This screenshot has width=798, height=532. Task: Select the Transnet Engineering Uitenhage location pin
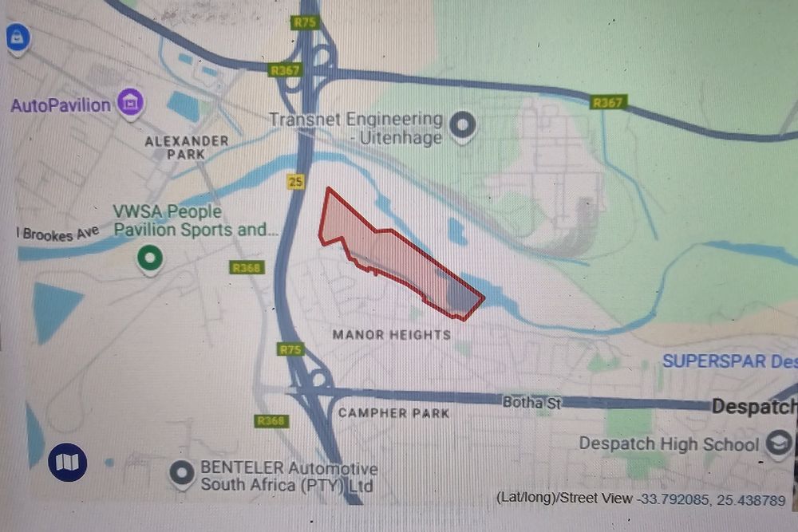tap(463, 125)
